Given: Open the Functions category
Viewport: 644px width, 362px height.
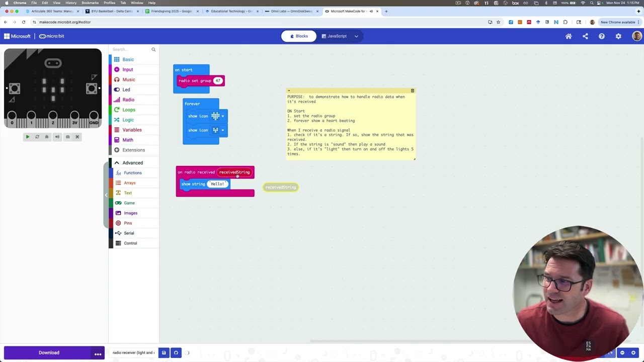Looking at the screenshot, I should pos(133,173).
